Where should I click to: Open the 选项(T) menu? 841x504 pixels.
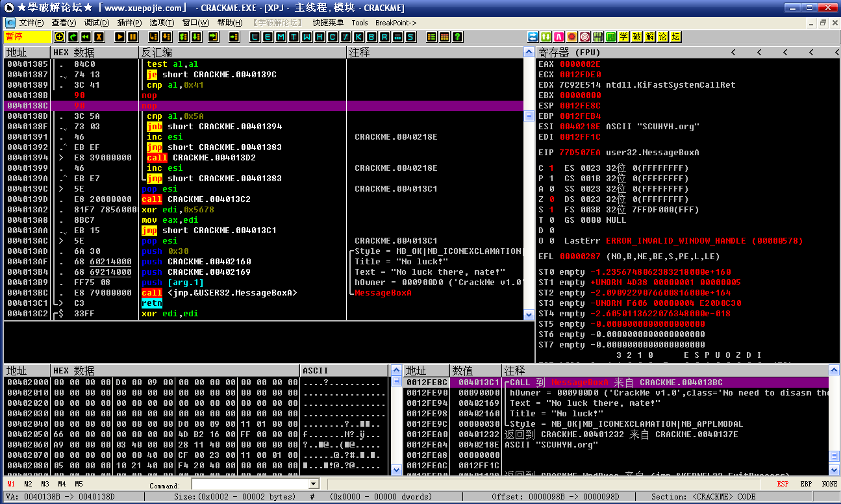(x=162, y=23)
